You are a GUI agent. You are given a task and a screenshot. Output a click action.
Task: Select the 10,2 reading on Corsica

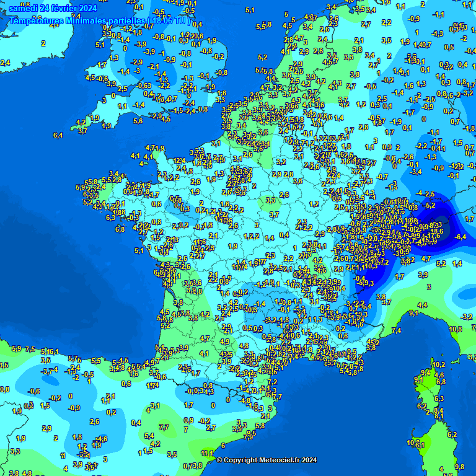point(439,364)
